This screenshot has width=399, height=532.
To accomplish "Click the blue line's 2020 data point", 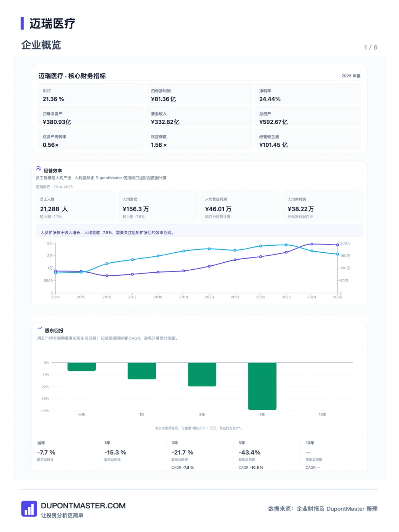I will (209, 249).
